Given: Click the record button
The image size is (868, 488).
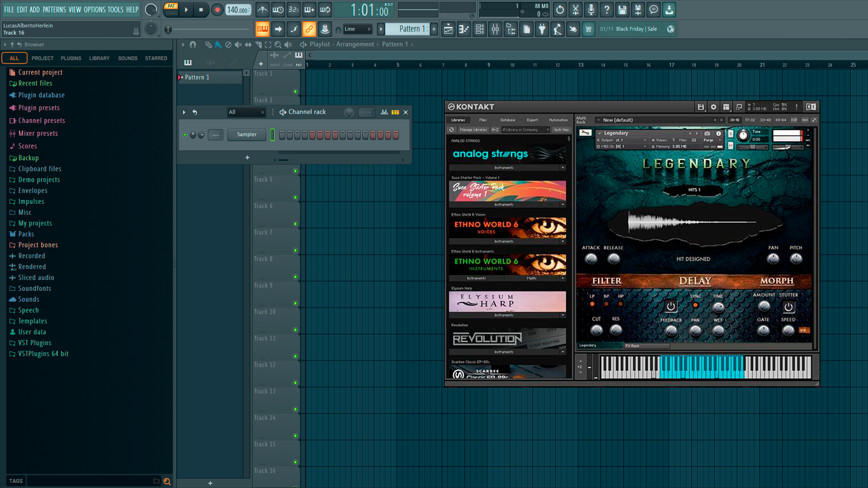Looking at the screenshot, I should [x=217, y=10].
